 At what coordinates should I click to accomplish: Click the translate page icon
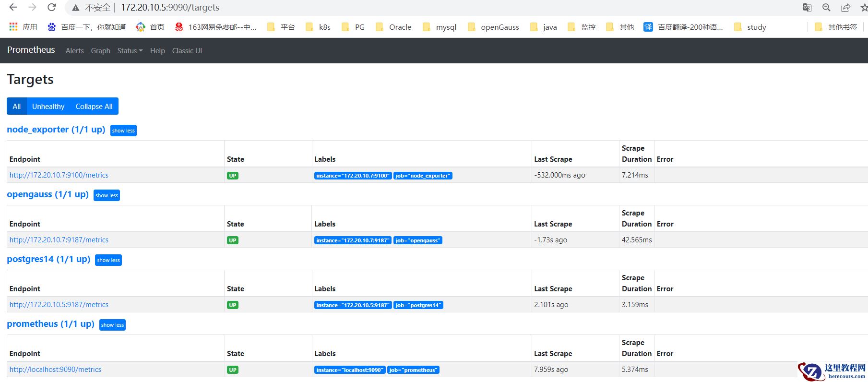[807, 8]
